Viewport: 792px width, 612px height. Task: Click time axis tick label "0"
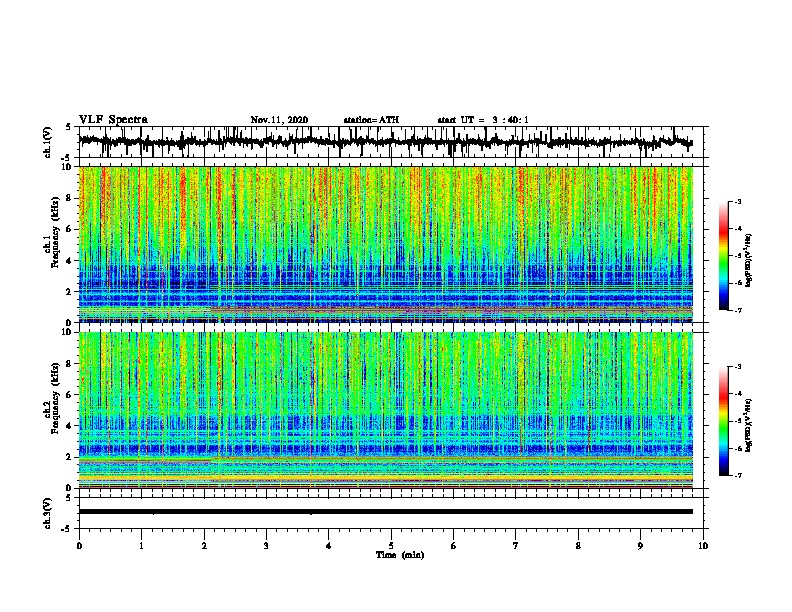click(79, 546)
